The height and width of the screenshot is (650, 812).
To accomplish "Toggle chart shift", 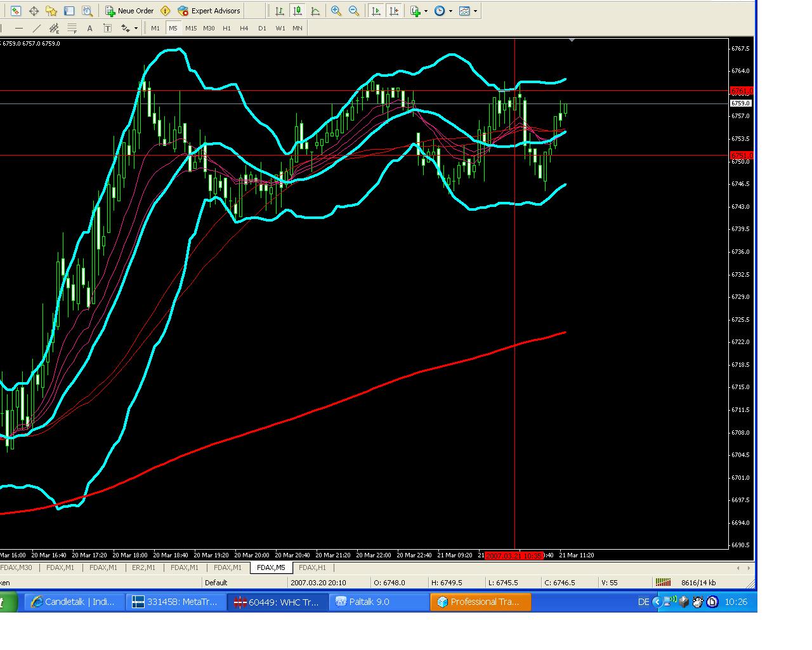I will [394, 11].
